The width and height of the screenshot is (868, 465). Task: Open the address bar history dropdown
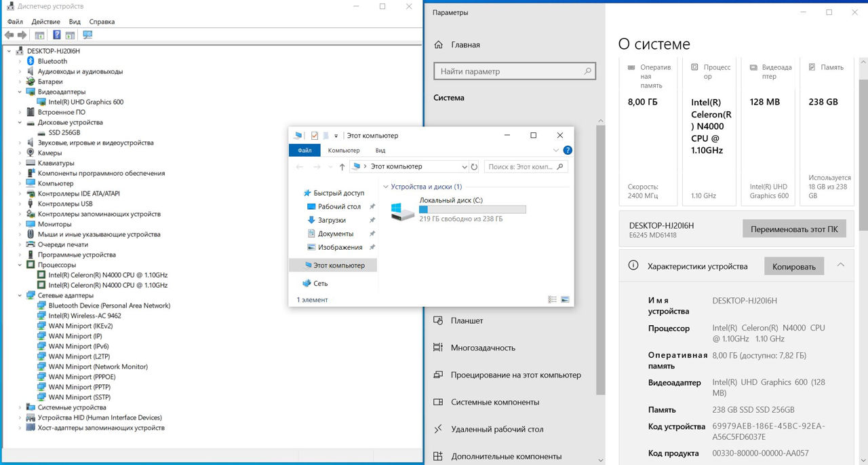(x=464, y=166)
